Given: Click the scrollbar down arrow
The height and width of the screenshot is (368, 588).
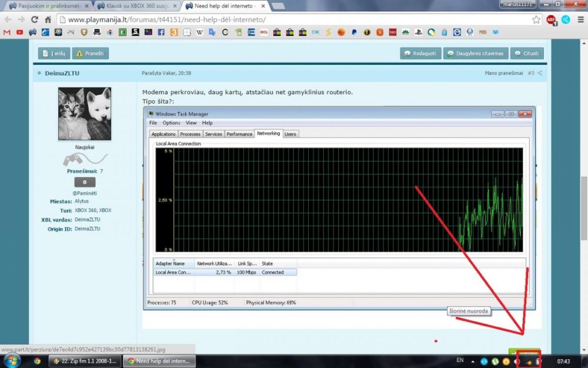Looking at the screenshot, I should (584, 350).
